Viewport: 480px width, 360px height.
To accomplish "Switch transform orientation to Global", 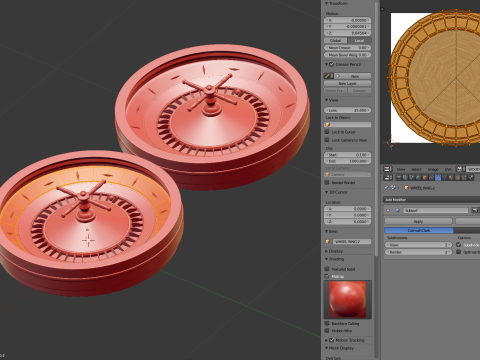I will click(336, 40).
